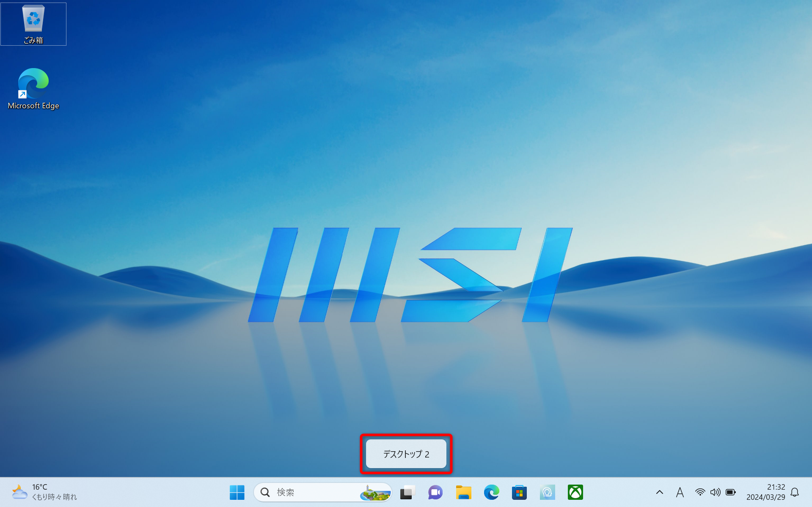This screenshot has height=507, width=812.
Task: Open the volume control in the tray
Action: pyautogui.click(x=715, y=492)
